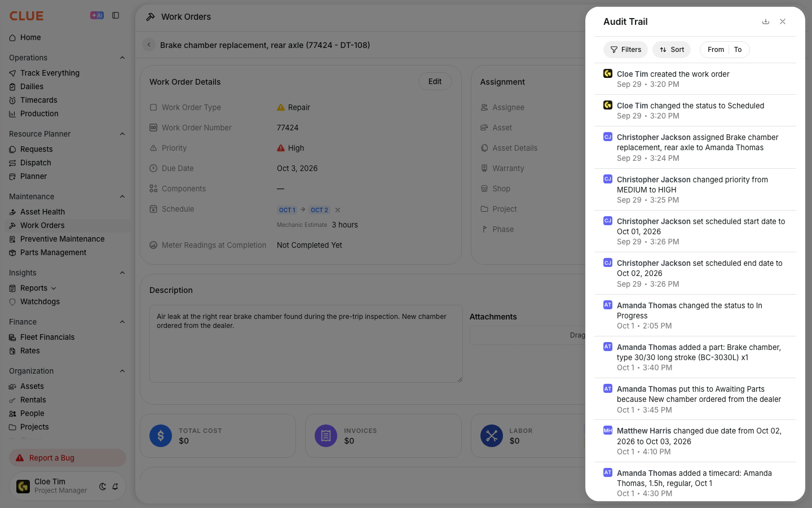Click into the Description text area
This screenshot has height=508, width=812.
click(x=306, y=344)
